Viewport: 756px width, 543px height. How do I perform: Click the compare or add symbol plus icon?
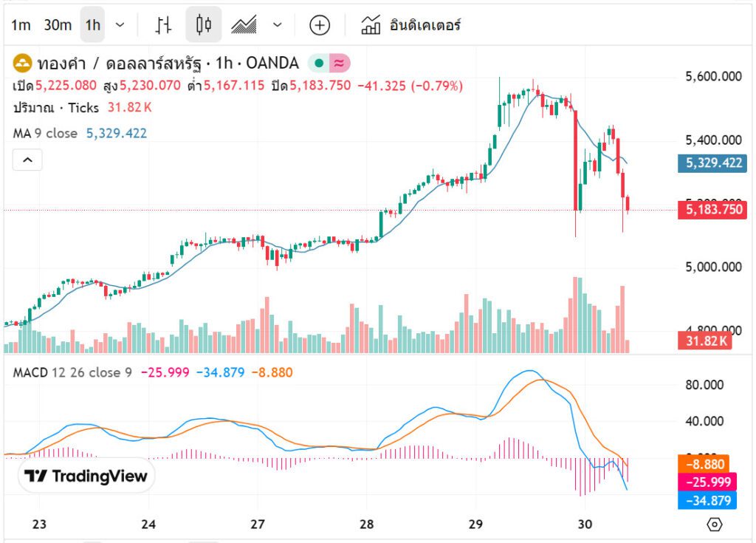pyautogui.click(x=319, y=25)
